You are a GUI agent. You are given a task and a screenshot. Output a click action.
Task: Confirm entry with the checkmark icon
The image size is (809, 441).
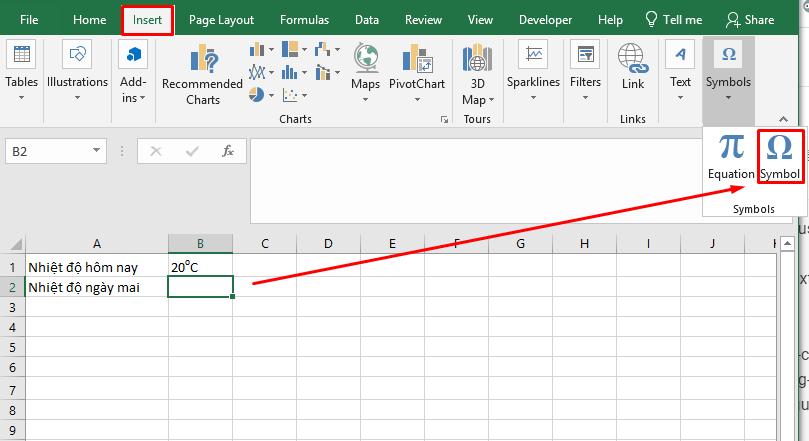(192, 151)
